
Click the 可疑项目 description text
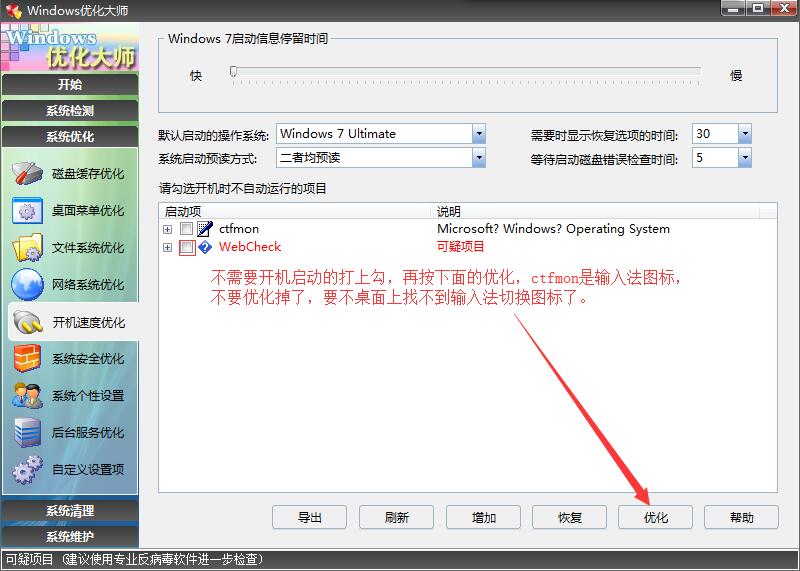point(460,247)
